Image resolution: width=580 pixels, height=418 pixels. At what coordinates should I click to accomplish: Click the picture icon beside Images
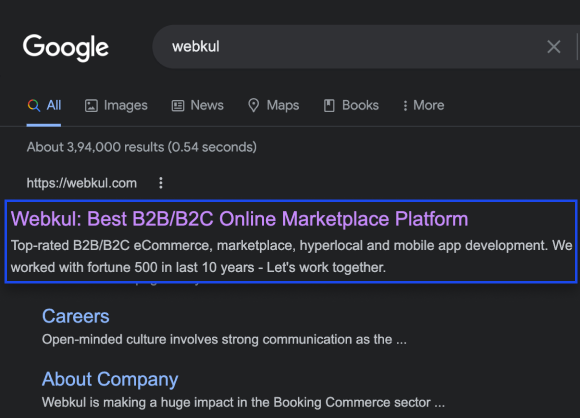pyautogui.click(x=91, y=105)
